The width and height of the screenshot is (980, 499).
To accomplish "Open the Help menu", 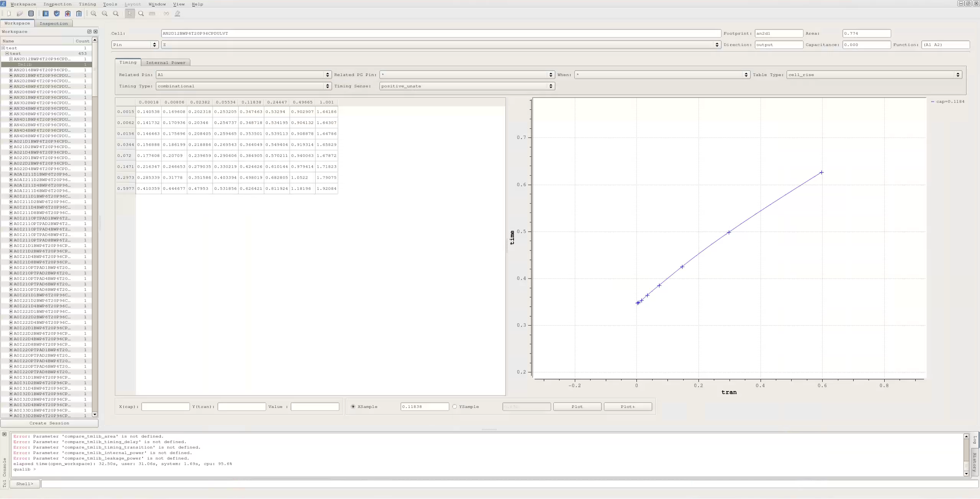I will tap(197, 4).
